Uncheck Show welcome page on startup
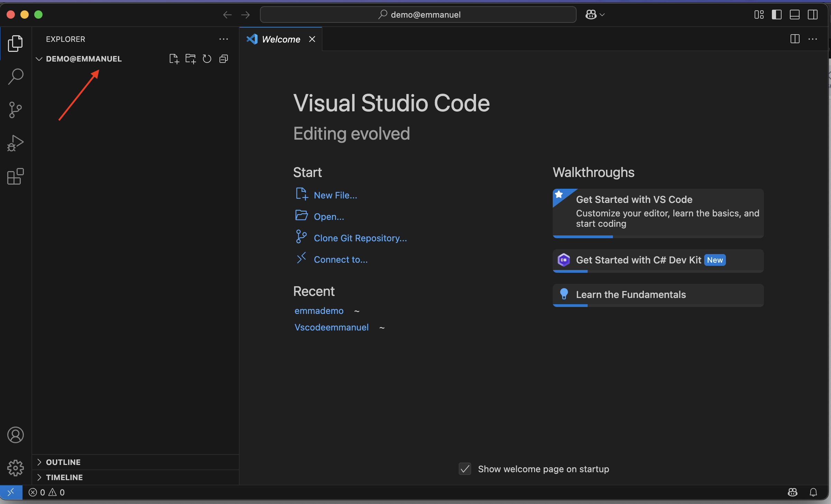The width and height of the screenshot is (831, 504). click(x=465, y=469)
